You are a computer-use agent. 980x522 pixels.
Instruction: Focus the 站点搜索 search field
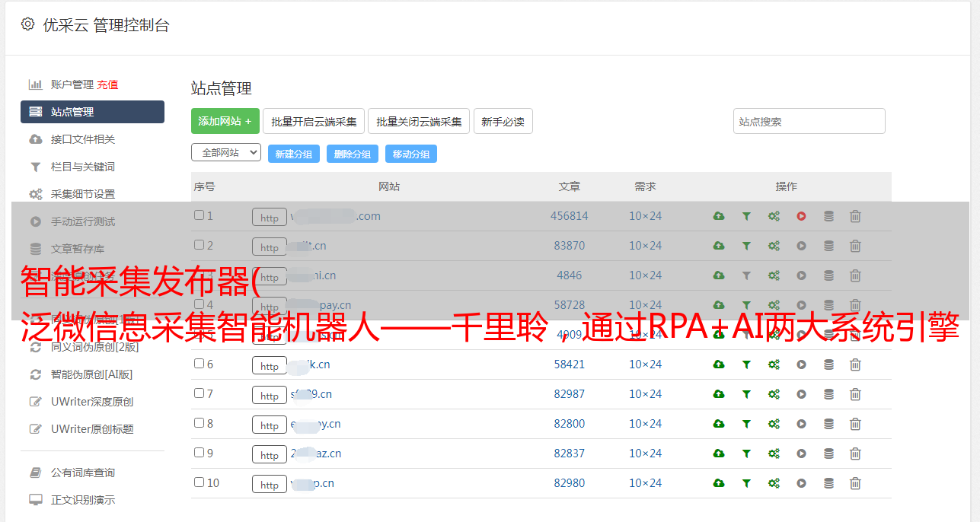click(x=809, y=121)
